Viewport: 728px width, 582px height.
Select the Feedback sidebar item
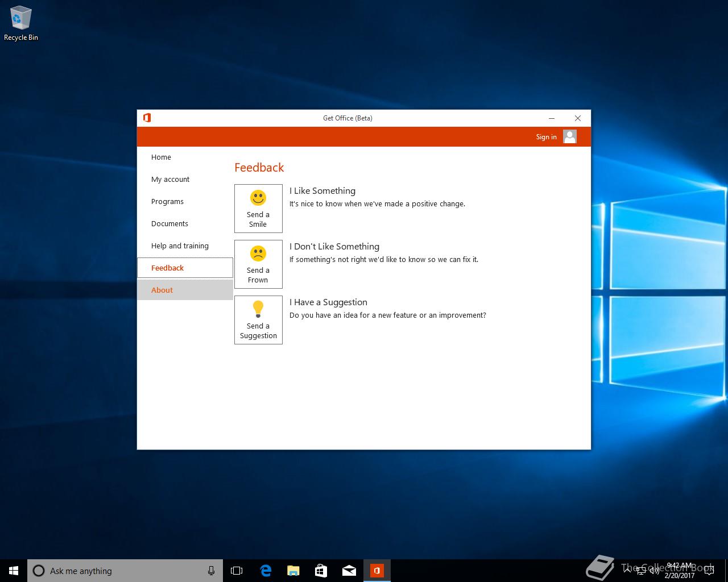pyautogui.click(x=185, y=268)
